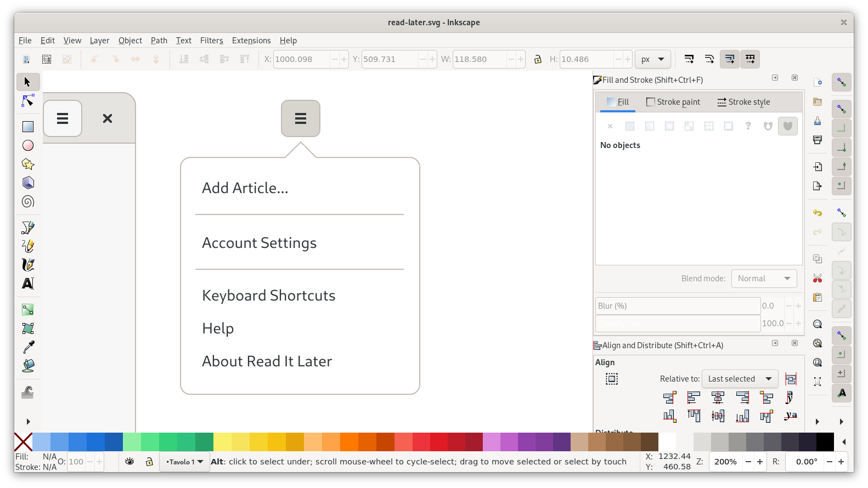The image size is (868, 488).
Task: Click the unset paint heart button
Action: tap(788, 126)
